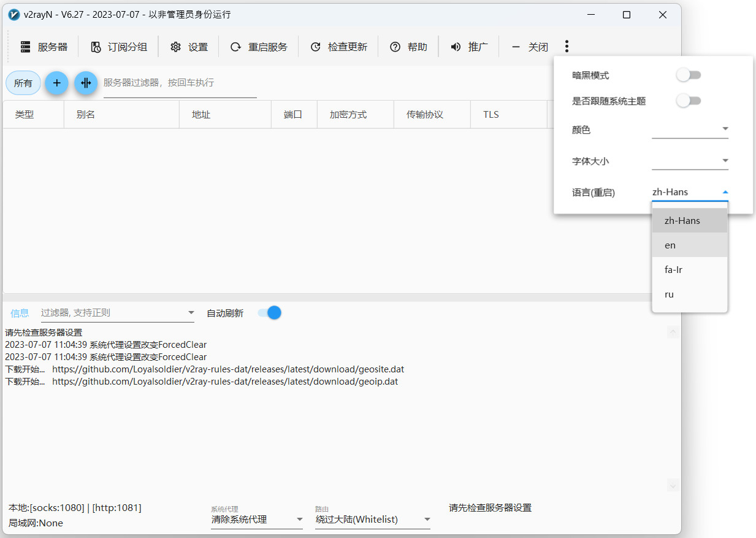
Task: Open 帮助 help question mark icon
Action: [395, 47]
